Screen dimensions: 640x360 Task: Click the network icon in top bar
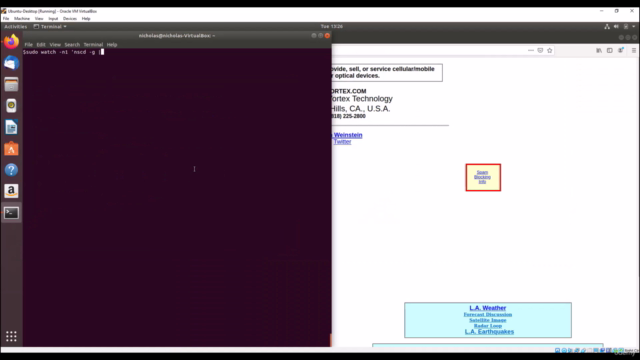point(607,27)
